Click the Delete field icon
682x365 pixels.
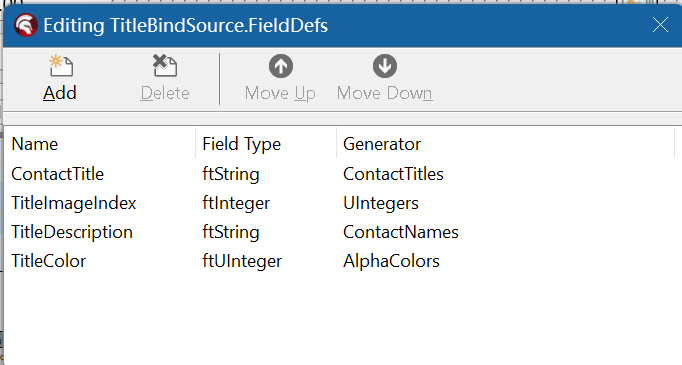[165, 66]
